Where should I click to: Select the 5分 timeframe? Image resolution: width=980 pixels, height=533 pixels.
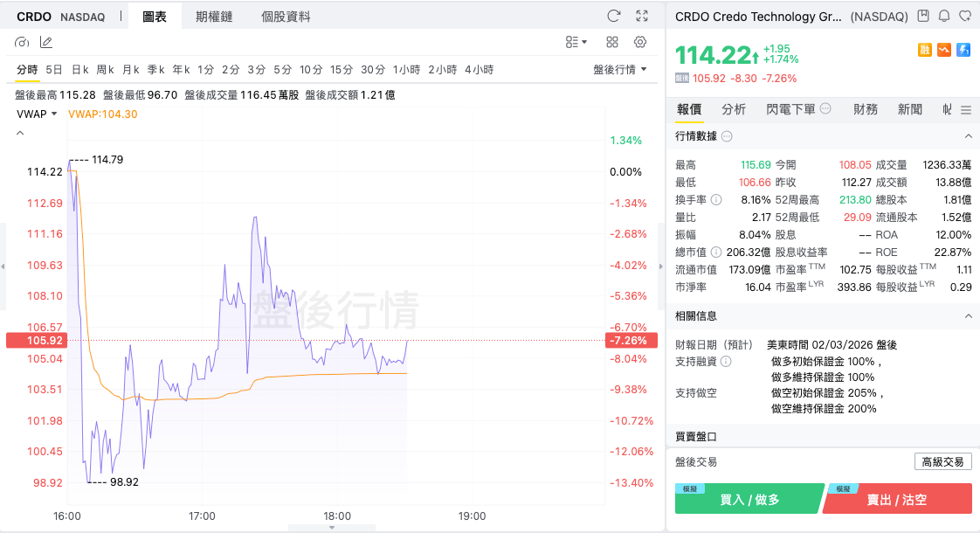point(282,69)
